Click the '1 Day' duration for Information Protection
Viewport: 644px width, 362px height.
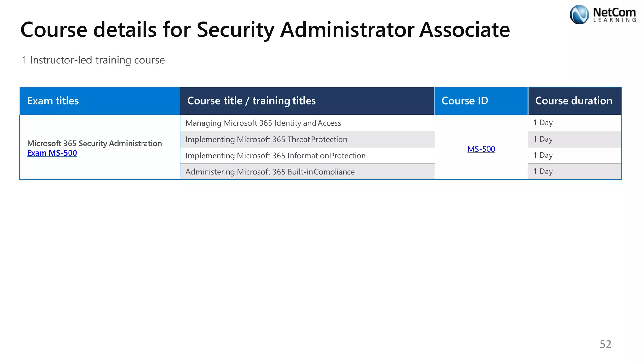(x=543, y=155)
